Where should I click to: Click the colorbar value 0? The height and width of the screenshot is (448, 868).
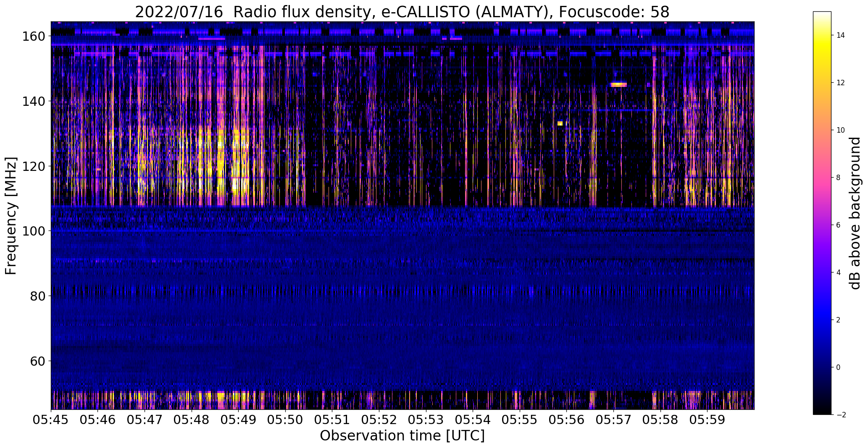pos(839,367)
